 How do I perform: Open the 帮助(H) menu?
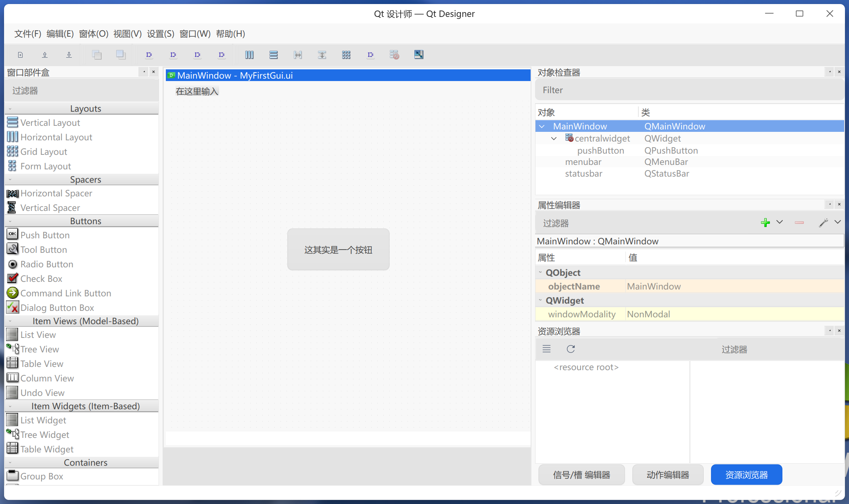tap(230, 34)
